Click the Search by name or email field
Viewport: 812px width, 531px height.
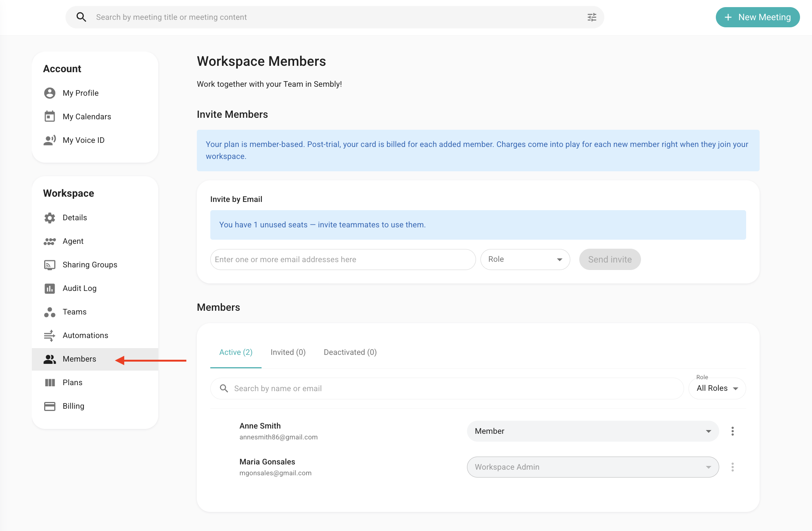point(447,389)
